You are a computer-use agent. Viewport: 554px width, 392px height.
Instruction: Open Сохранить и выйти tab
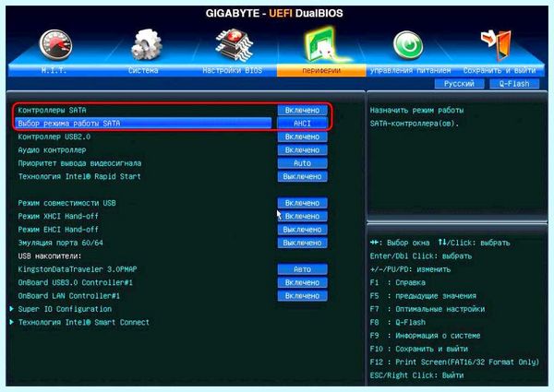point(500,71)
